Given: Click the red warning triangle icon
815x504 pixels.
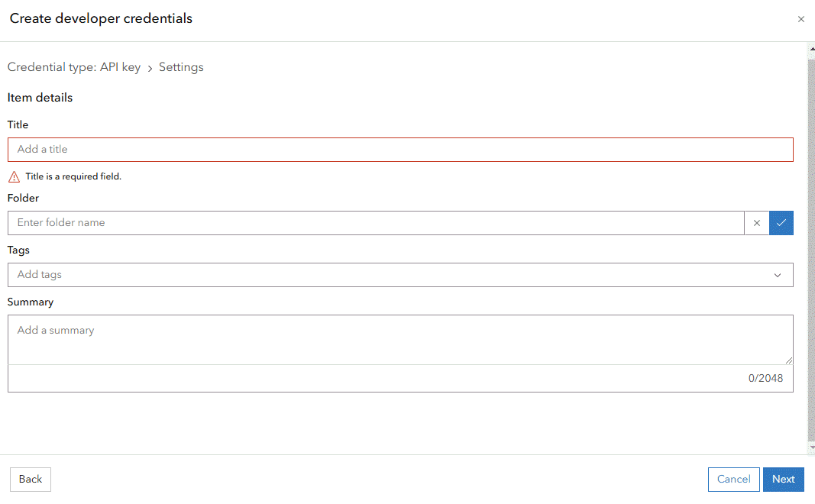Looking at the screenshot, I should [14, 176].
